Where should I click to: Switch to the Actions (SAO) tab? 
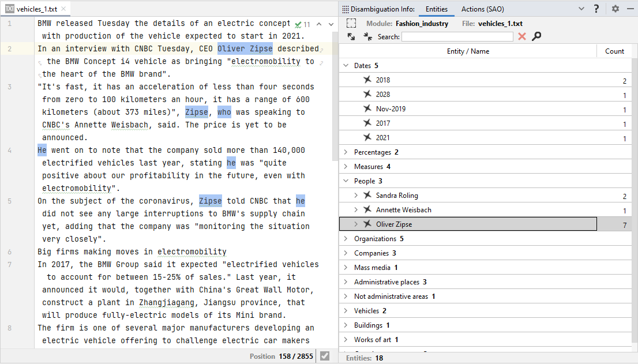[482, 9]
